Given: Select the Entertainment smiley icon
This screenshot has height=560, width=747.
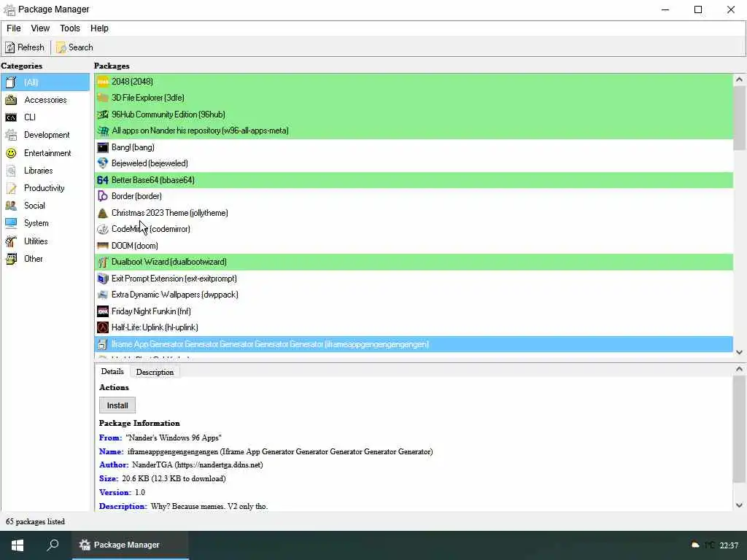Looking at the screenshot, I should pyautogui.click(x=11, y=153).
